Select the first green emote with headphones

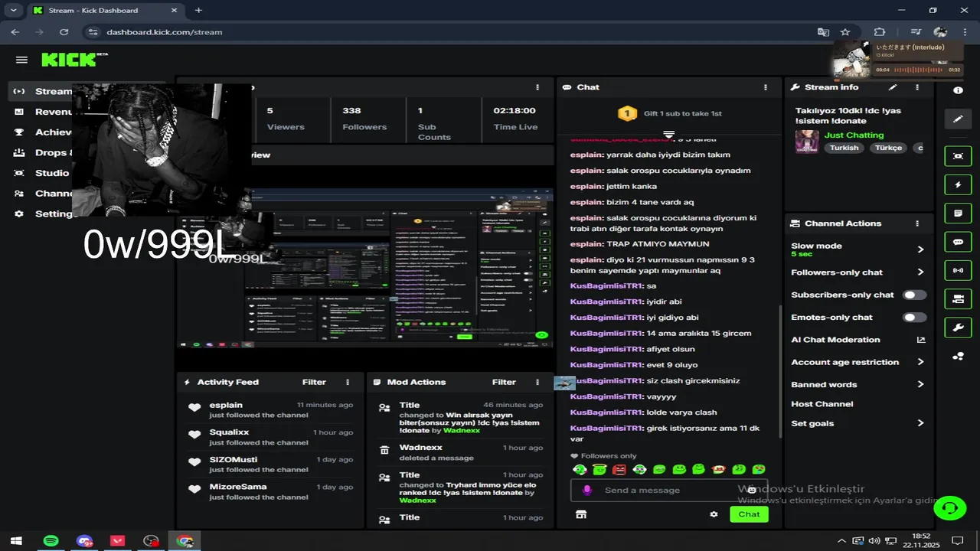(x=580, y=469)
